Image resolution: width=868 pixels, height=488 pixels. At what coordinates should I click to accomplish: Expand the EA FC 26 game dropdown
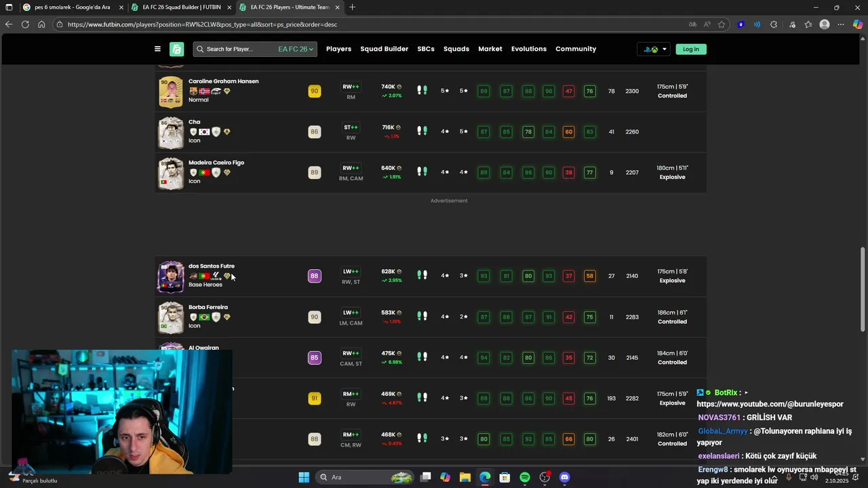pyautogui.click(x=296, y=49)
